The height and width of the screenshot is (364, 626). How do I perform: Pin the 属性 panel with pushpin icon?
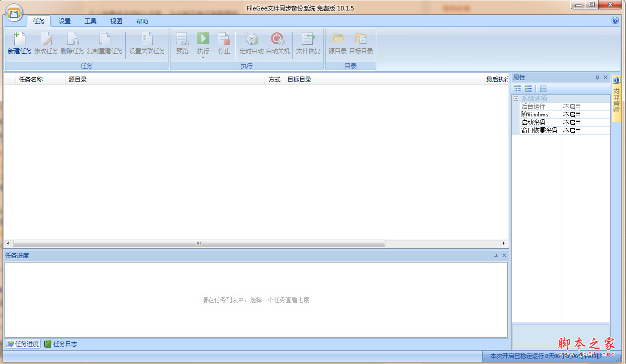597,78
